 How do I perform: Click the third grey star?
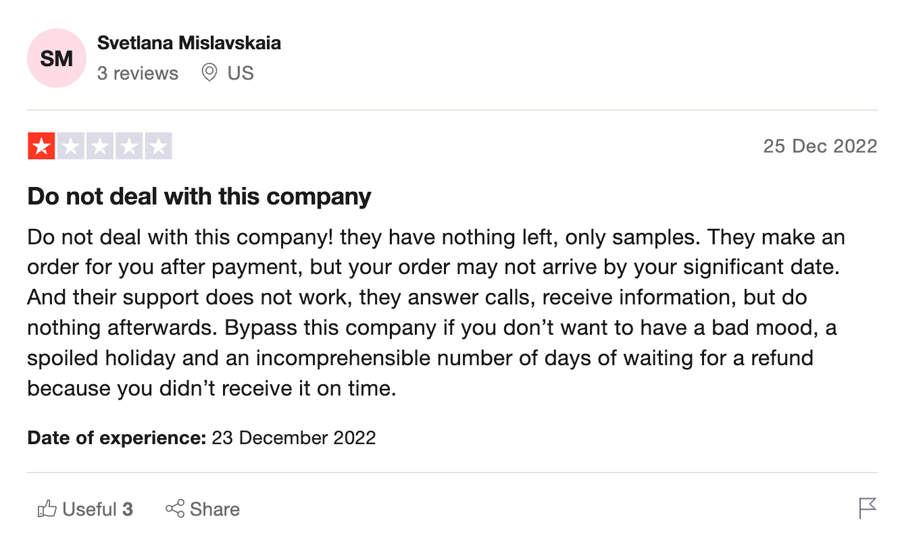tap(100, 146)
